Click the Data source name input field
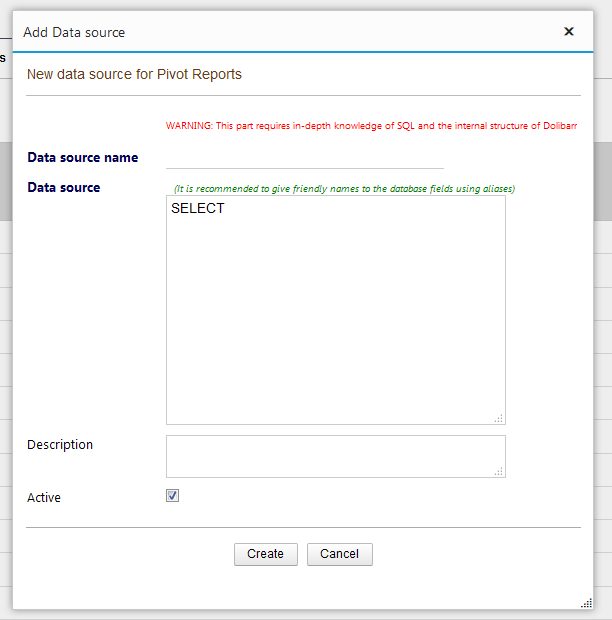612x620 pixels. point(304,158)
